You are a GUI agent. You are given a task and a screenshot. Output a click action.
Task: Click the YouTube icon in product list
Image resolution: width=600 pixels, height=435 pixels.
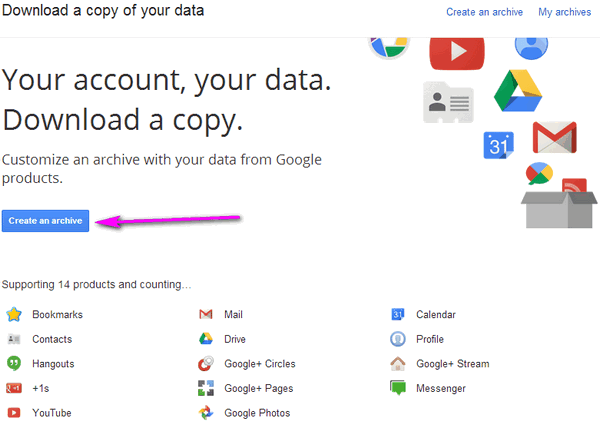click(14, 413)
